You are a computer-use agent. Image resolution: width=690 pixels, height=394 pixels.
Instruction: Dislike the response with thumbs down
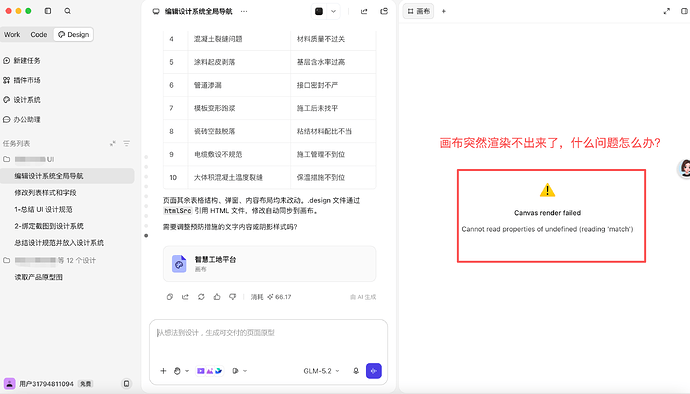[x=233, y=297]
